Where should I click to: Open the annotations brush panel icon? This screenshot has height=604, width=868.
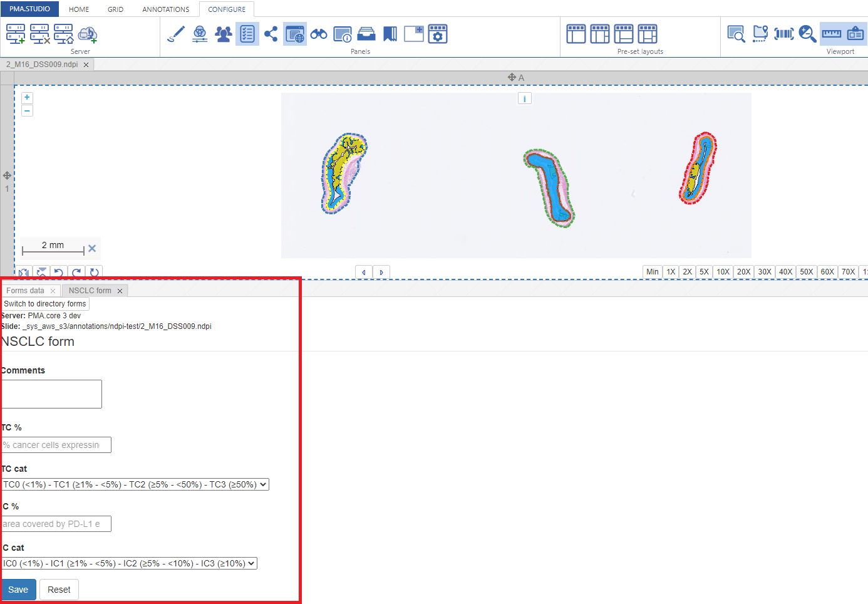click(176, 34)
